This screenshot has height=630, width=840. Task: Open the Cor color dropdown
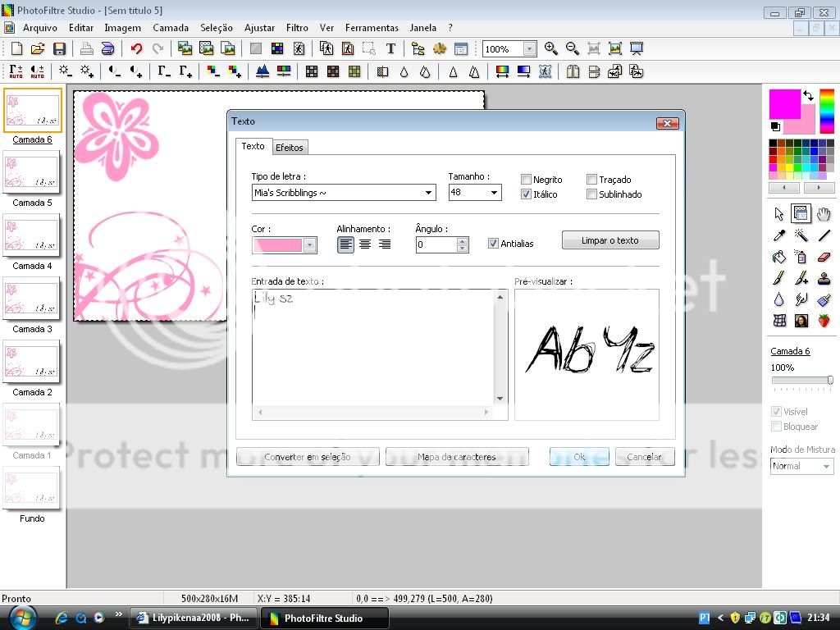309,244
